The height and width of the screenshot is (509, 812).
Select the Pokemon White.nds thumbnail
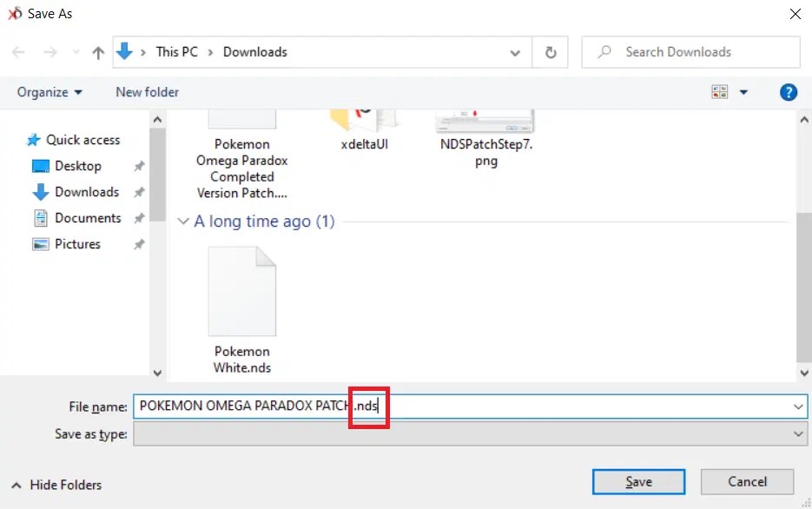pos(241,291)
